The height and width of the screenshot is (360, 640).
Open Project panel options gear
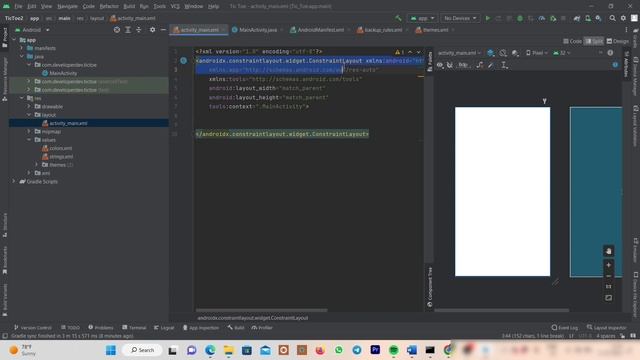pos(152,30)
